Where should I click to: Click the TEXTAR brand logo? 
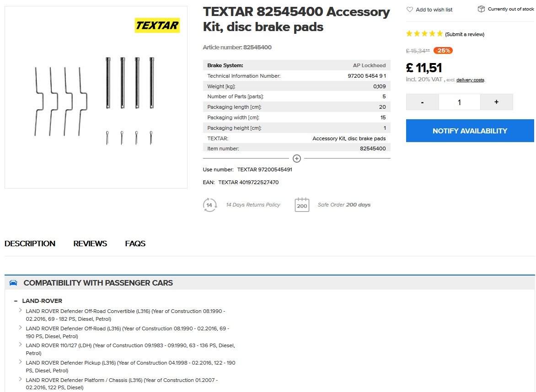coord(157,26)
